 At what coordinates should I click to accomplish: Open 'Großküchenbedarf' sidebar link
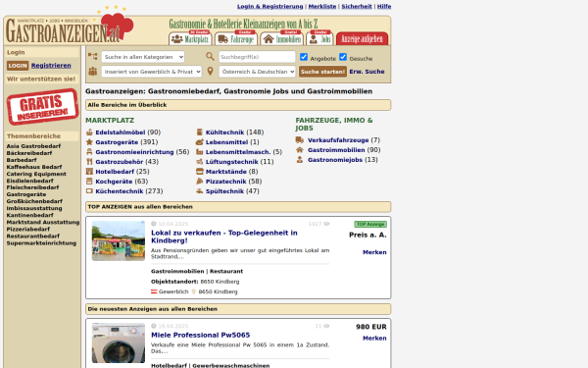(34, 201)
